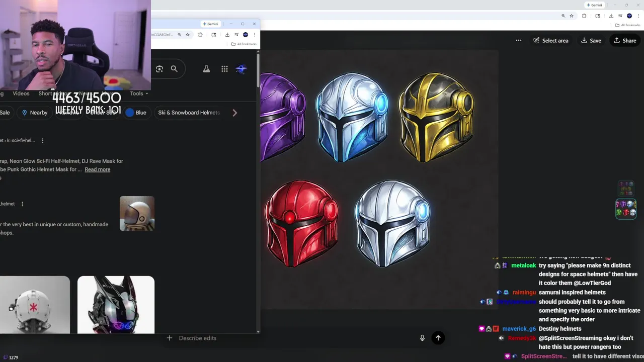Screen dimensions: 644x362
Task: Select the Nearby filter chip
Action: (34, 113)
